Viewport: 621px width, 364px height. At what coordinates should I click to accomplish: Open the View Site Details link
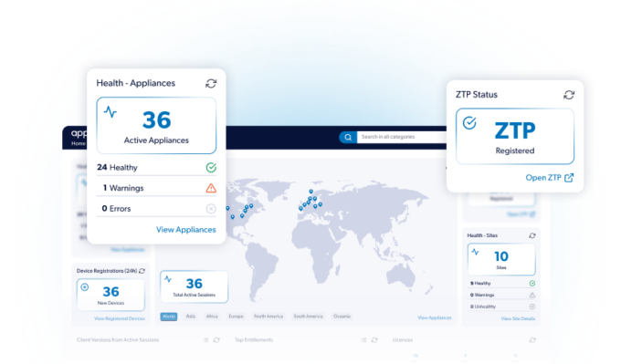518,318
